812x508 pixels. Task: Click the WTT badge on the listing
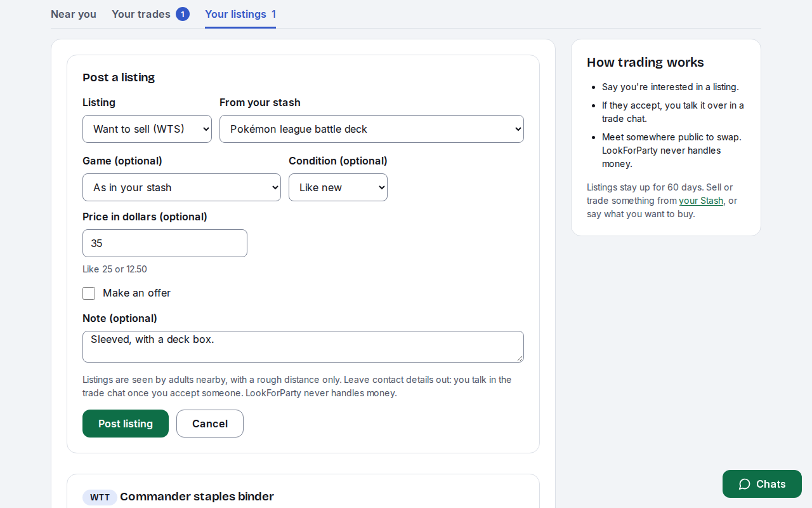click(100, 497)
